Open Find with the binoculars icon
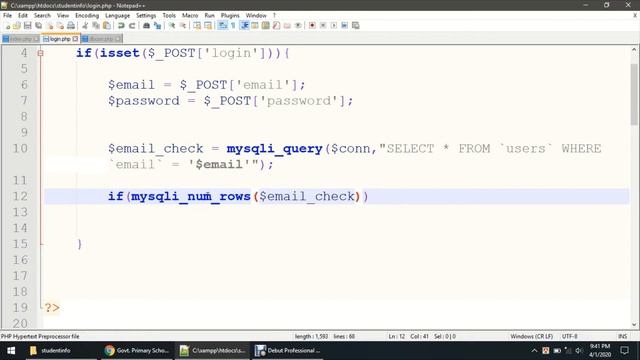The height and width of the screenshot is (360, 640). click(146, 25)
